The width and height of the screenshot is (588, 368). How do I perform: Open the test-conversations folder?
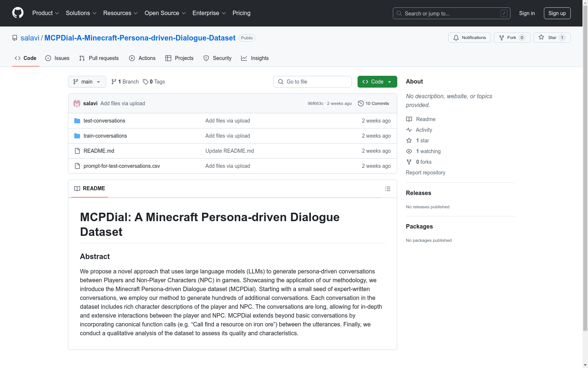point(104,121)
